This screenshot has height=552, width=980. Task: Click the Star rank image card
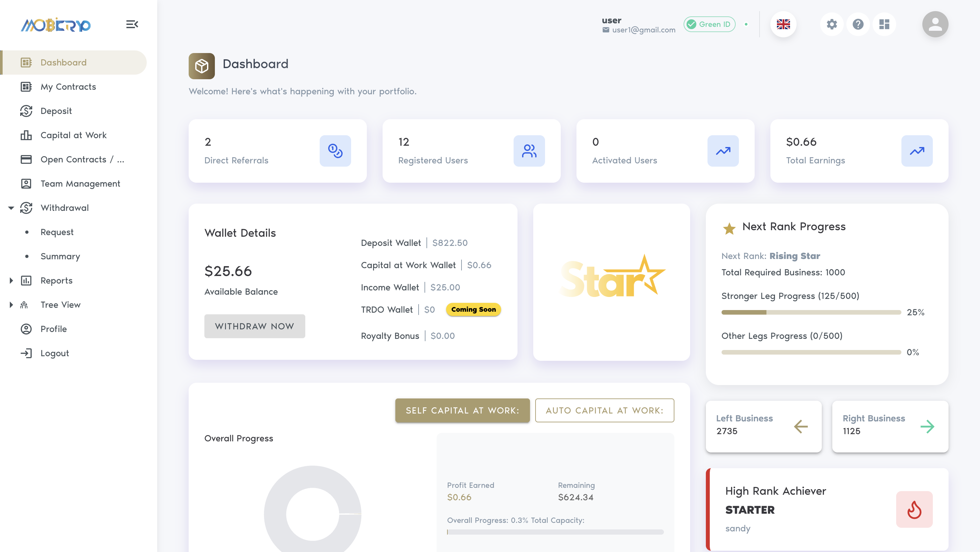click(612, 282)
